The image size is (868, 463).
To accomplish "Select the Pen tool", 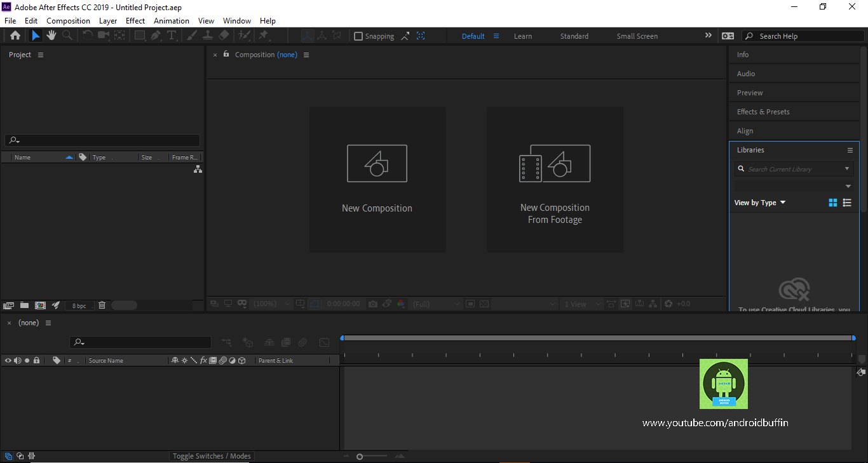I will coord(156,36).
